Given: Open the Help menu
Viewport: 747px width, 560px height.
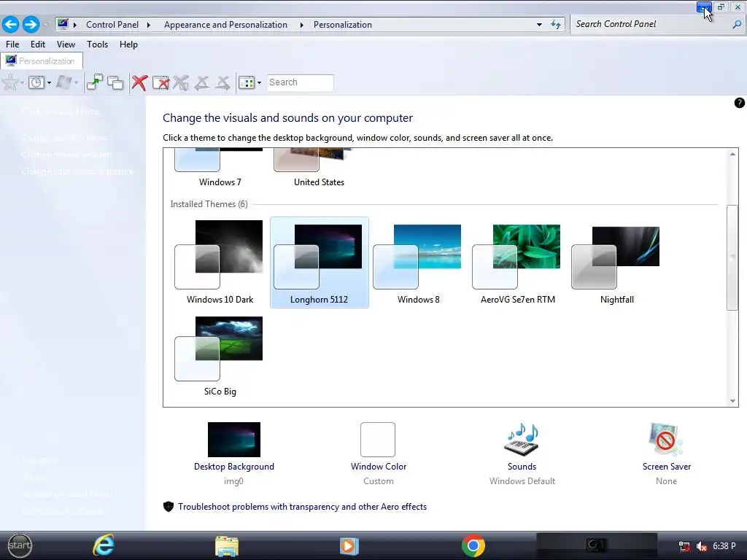Looking at the screenshot, I should coord(128,44).
